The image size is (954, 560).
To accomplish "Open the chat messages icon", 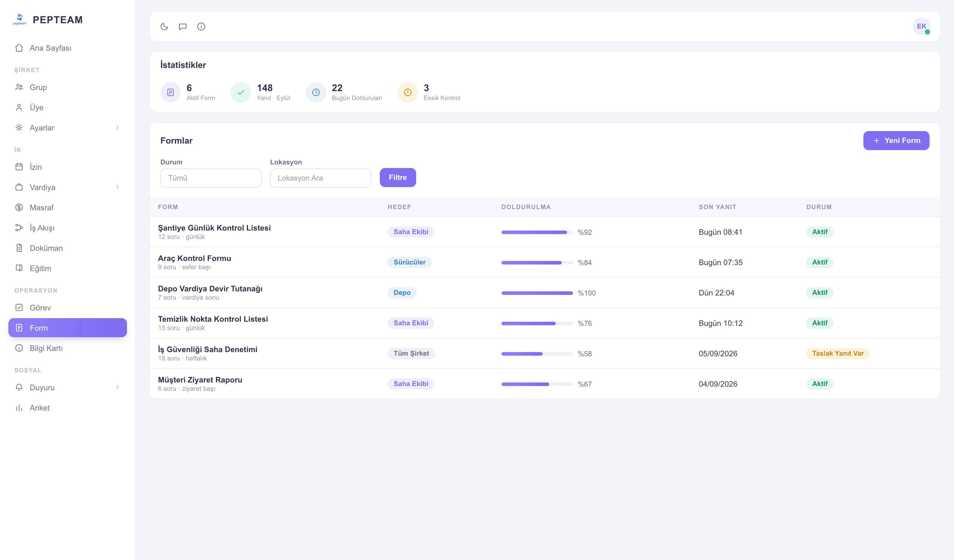I will tap(182, 27).
